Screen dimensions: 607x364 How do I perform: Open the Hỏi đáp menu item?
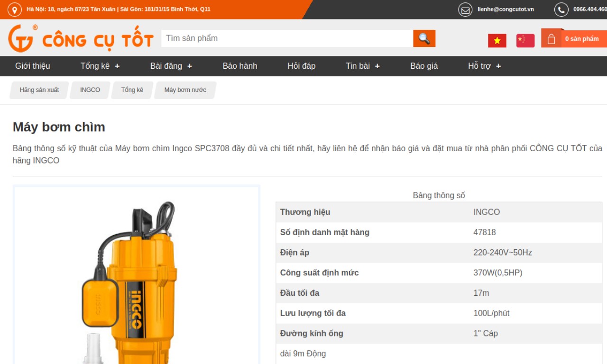click(302, 66)
